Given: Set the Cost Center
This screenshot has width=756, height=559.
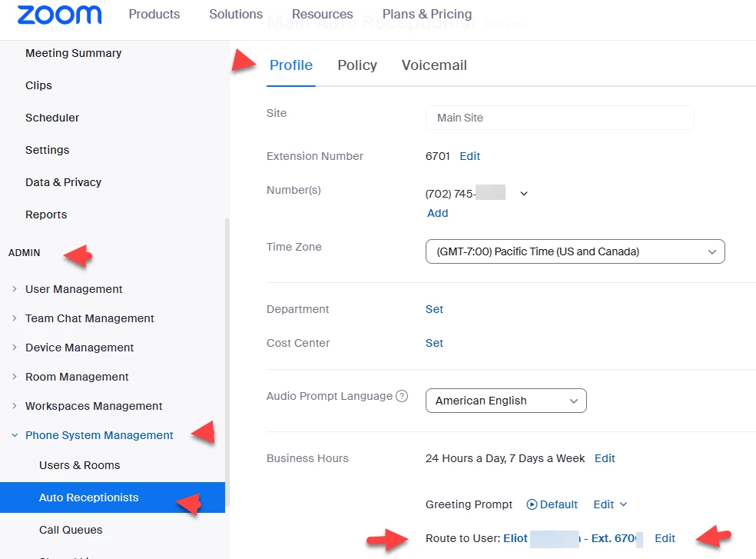Looking at the screenshot, I should [434, 343].
